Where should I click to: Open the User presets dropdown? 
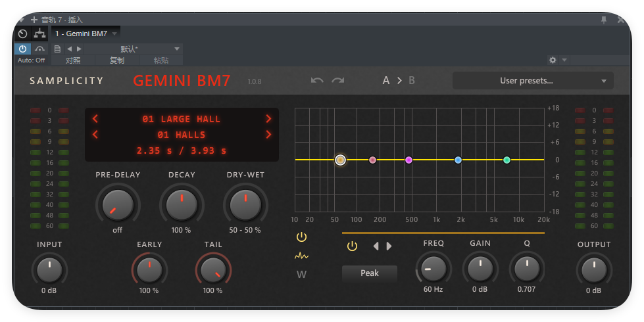pos(533,81)
